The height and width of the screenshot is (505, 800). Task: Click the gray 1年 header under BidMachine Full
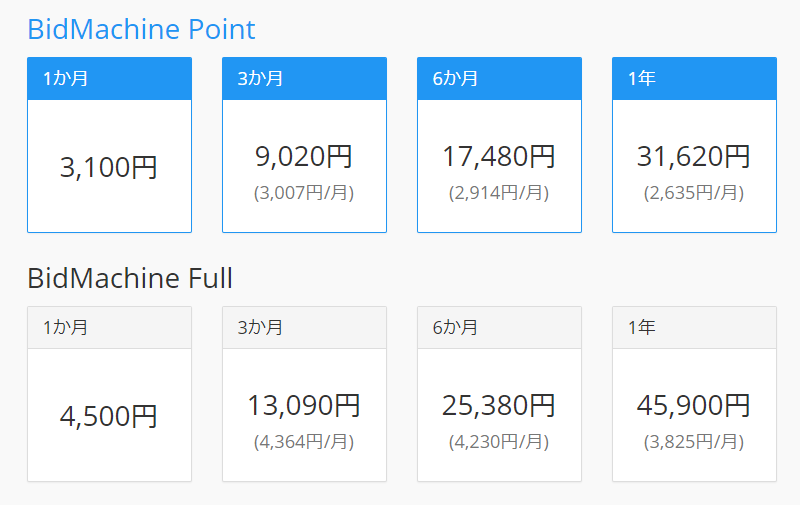(694, 327)
